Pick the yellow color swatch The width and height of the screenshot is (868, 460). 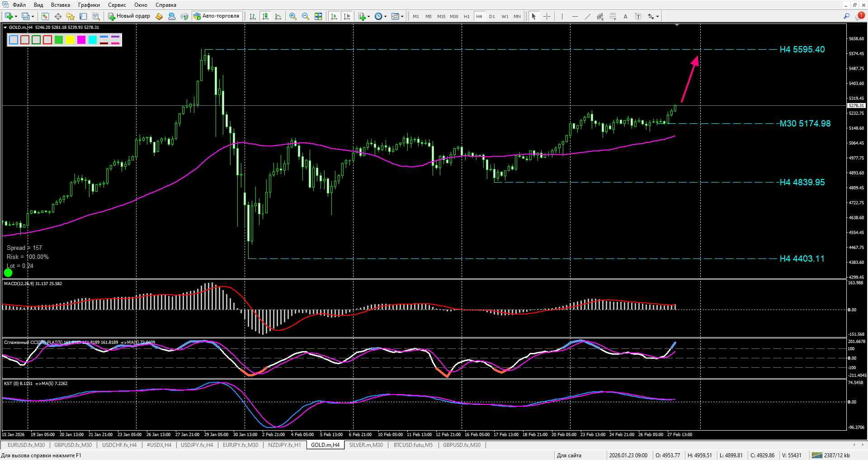point(70,40)
